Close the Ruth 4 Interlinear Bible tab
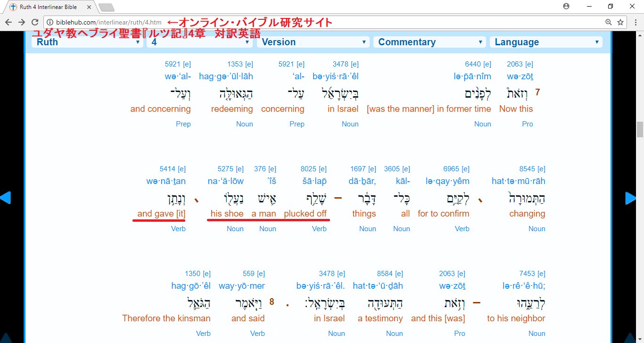The image size is (644, 343). tap(88, 7)
